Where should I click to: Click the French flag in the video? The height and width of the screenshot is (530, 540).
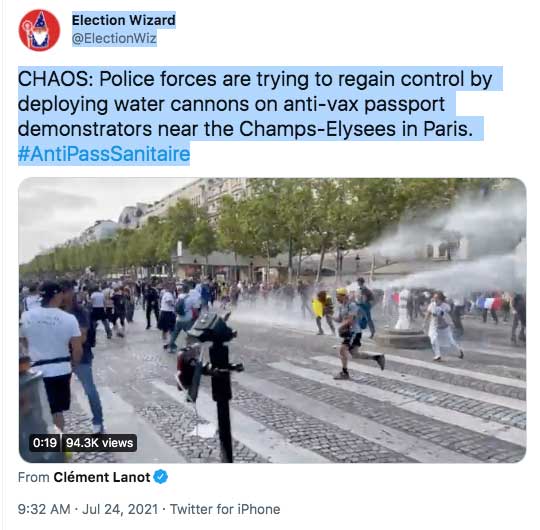tap(487, 303)
